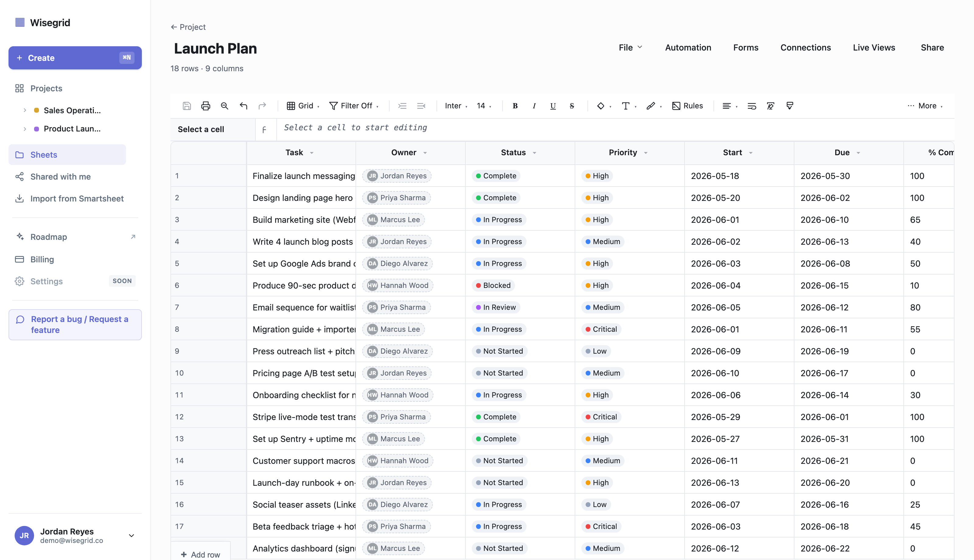Expand the Sales Operati... project
This screenshot has width=974, height=560.
pos(25,110)
